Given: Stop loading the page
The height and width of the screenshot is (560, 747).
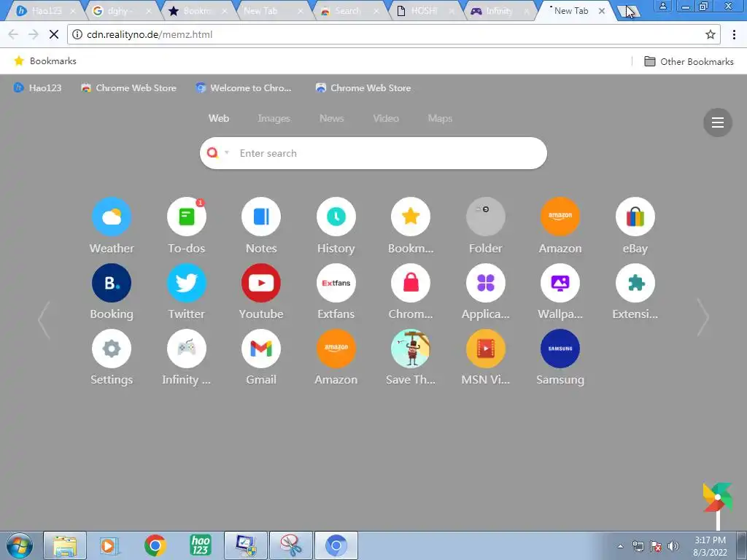Looking at the screenshot, I should pyautogui.click(x=54, y=34).
